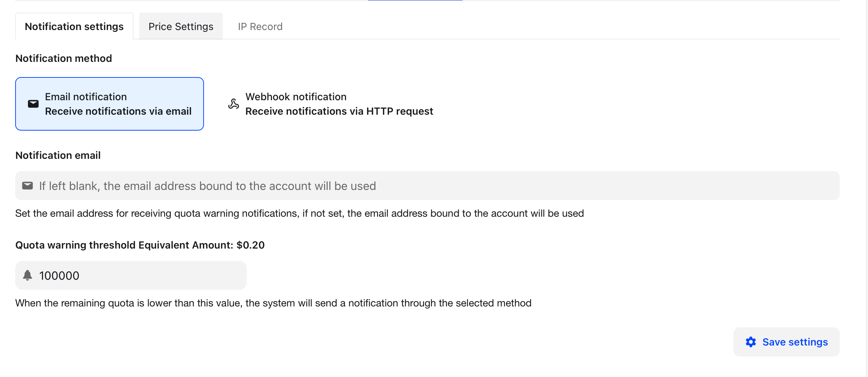Click the remaining quota help text
This screenshot has height=377, width=868.
[x=273, y=303]
